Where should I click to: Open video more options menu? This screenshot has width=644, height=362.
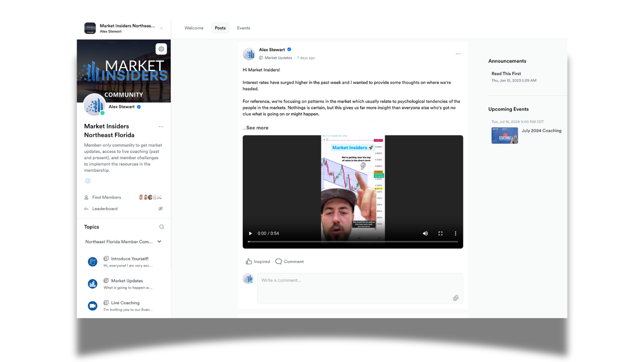click(x=456, y=233)
